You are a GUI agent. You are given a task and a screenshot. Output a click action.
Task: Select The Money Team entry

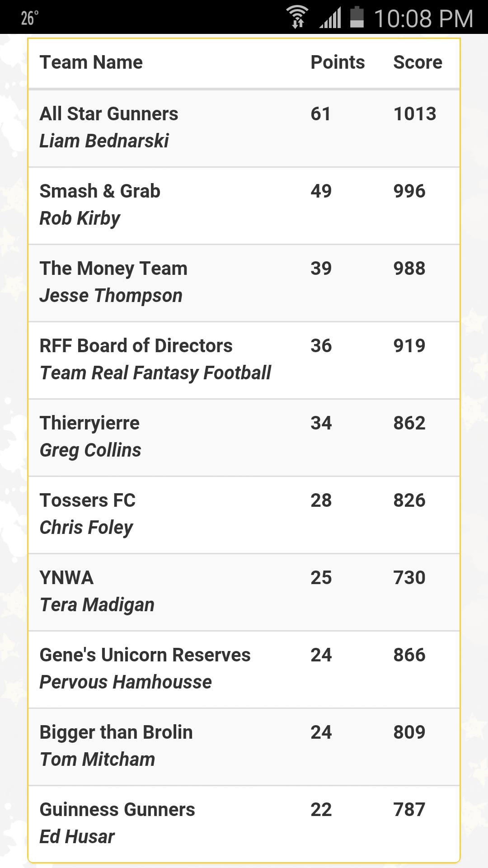pyautogui.click(x=244, y=283)
